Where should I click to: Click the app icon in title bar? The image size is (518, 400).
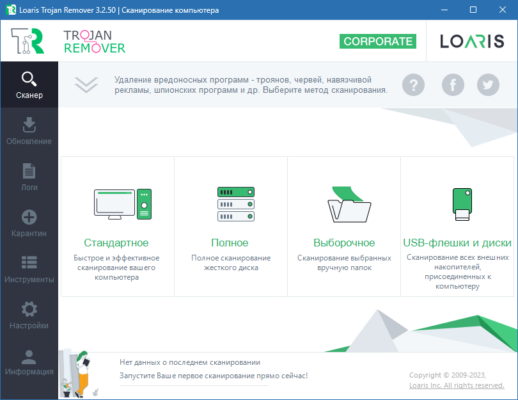point(11,10)
